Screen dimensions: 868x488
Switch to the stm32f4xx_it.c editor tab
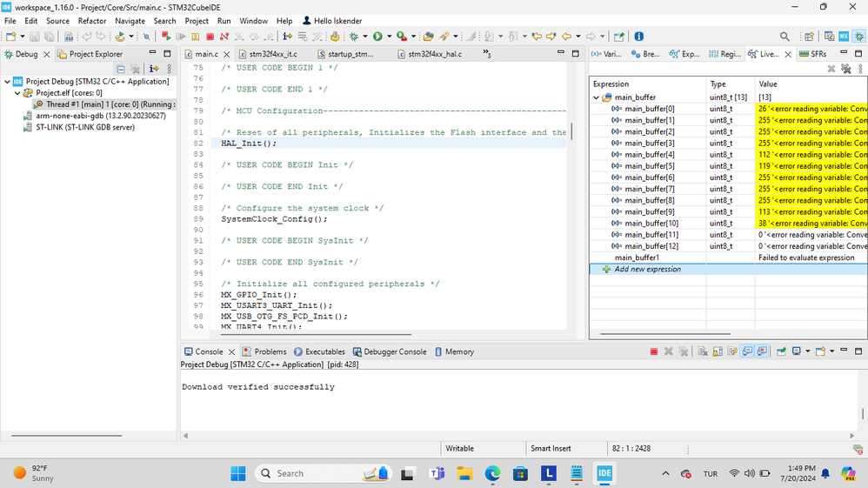(272, 54)
